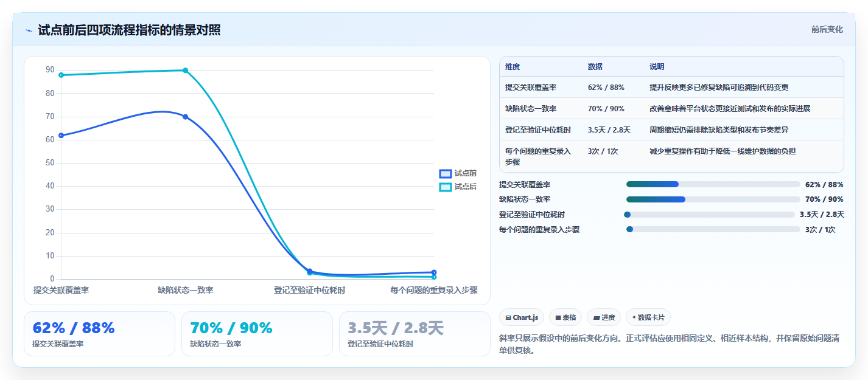Click progress value 70% / 90%
Image resolution: width=868 pixels, height=380 pixels.
pos(824,199)
